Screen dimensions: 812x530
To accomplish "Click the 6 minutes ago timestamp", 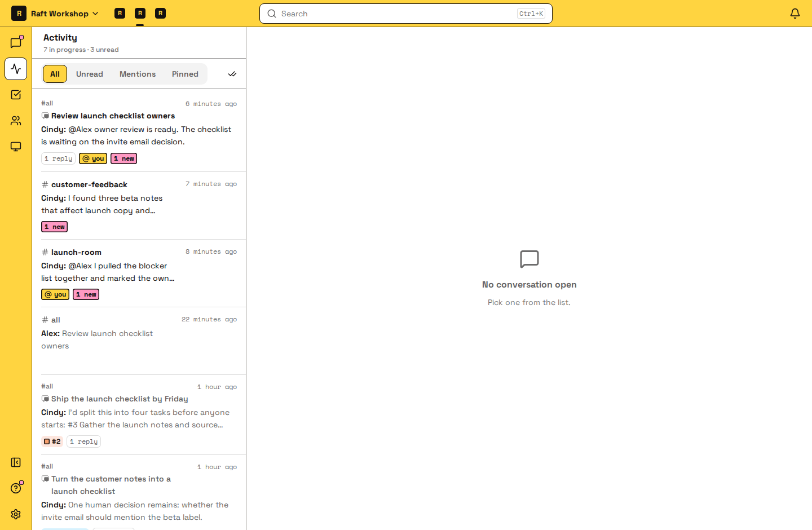I will click(x=211, y=104).
